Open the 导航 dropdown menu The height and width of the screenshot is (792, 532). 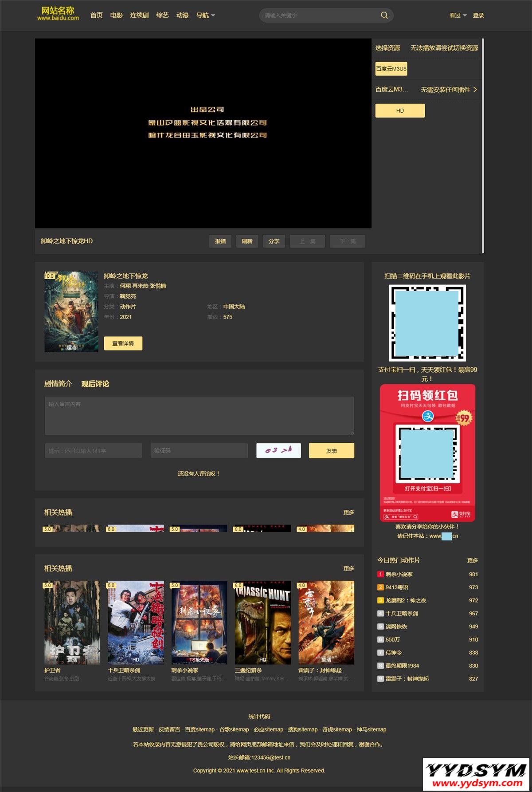[x=205, y=16]
